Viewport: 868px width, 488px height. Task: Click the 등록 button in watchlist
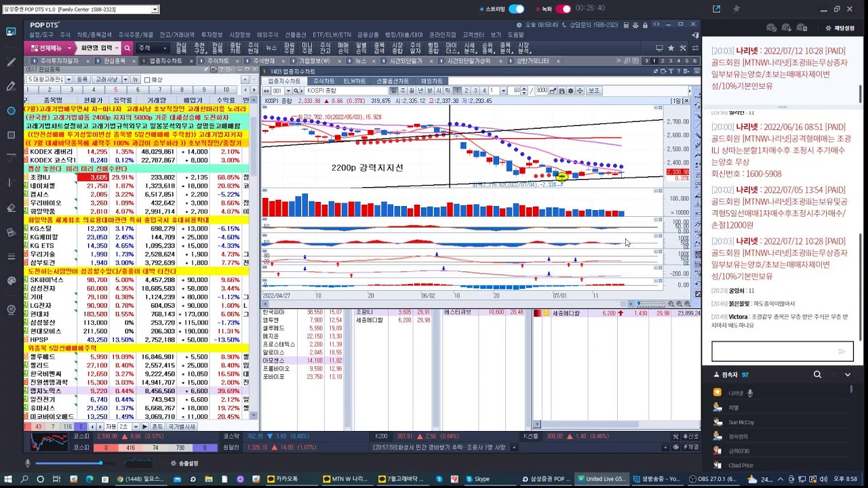click(x=82, y=80)
